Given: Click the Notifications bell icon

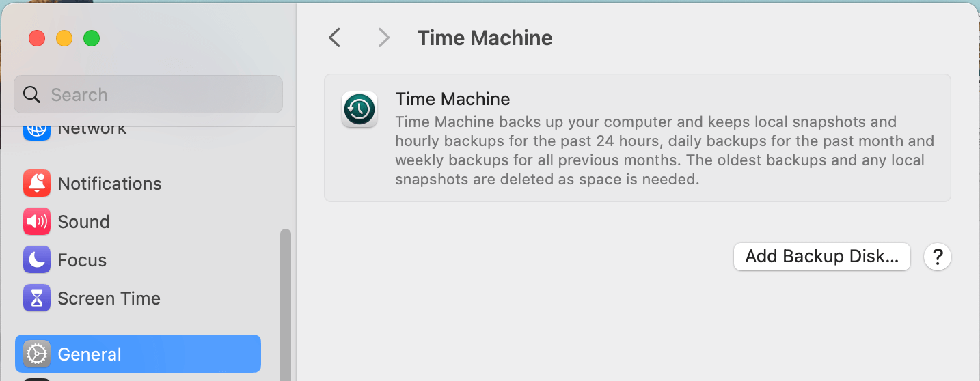Looking at the screenshot, I should (37, 183).
